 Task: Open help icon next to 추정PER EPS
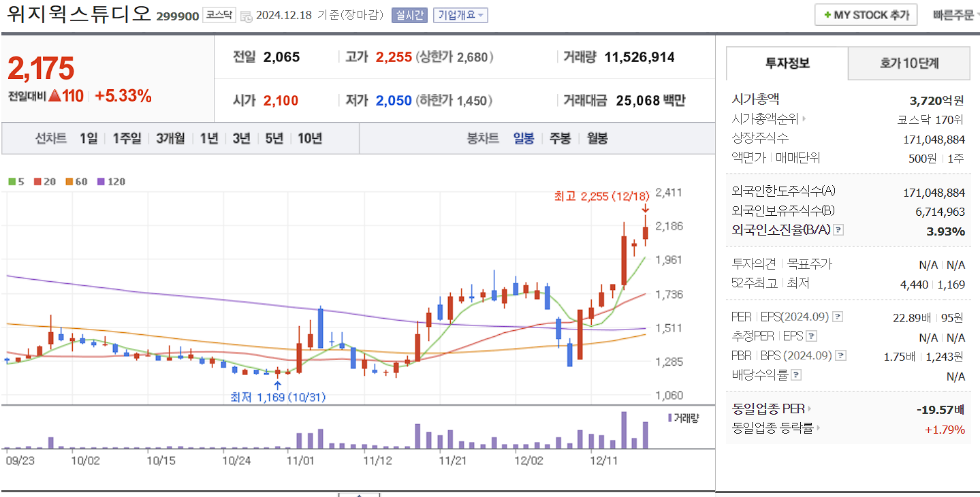[812, 336]
